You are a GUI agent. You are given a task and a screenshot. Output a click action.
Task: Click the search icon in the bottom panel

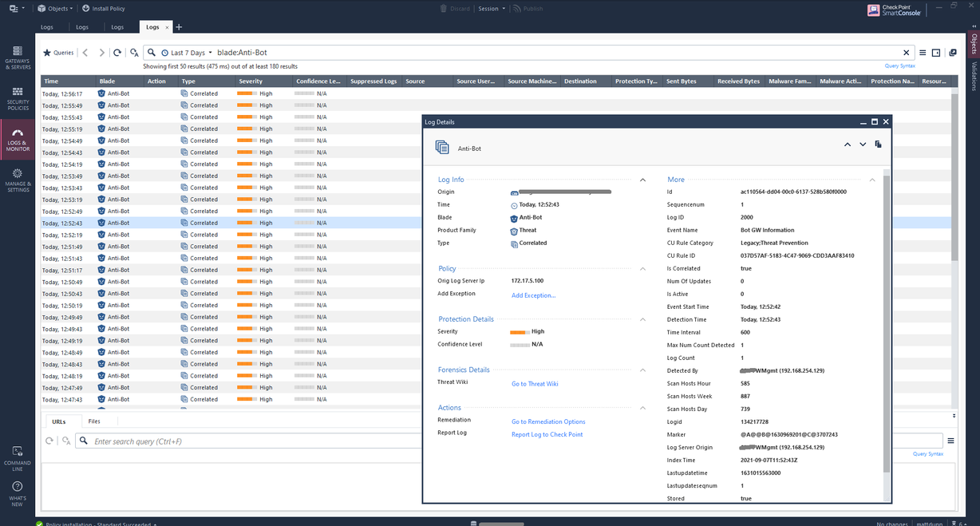[x=82, y=441]
